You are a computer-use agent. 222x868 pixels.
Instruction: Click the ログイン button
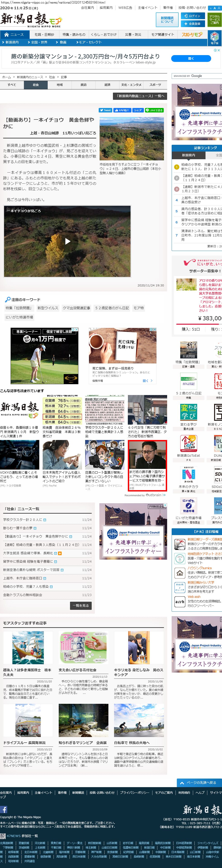[x=192, y=16]
